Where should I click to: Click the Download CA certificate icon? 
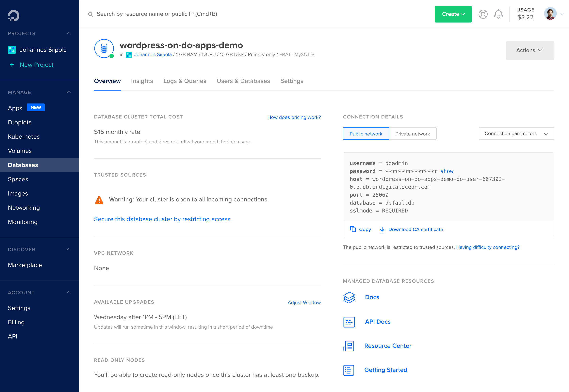(382, 230)
